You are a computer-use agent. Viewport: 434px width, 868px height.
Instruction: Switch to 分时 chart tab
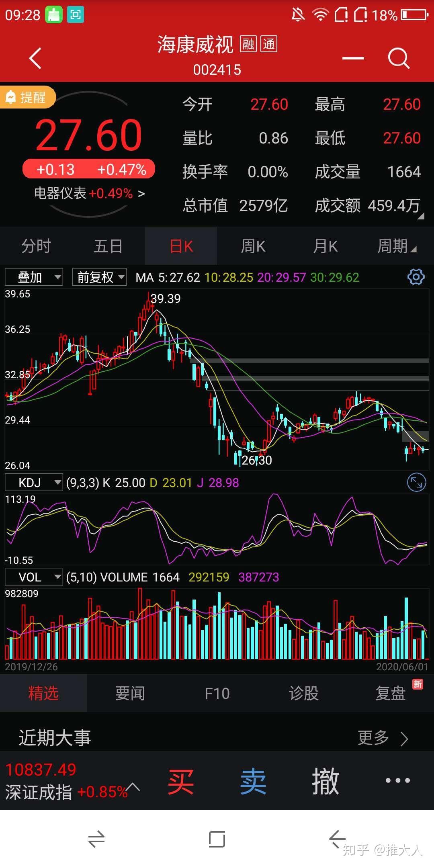tap(36, 246)
